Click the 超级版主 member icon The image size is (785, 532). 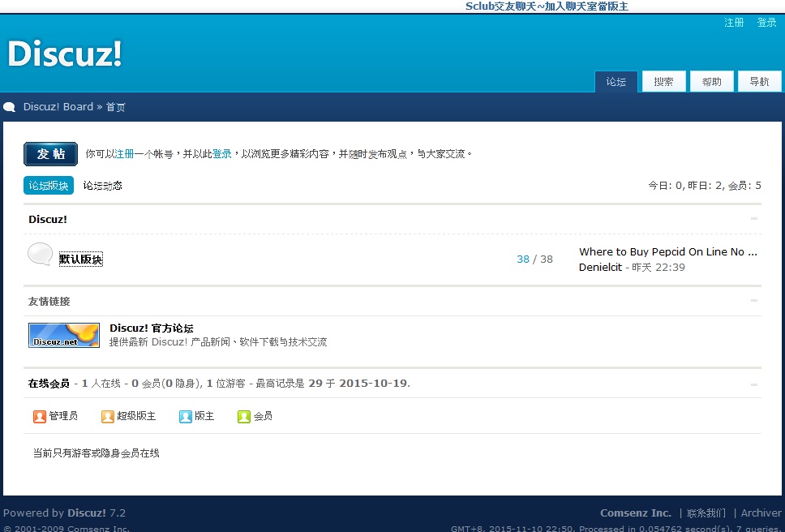click(x=108, y=417)
